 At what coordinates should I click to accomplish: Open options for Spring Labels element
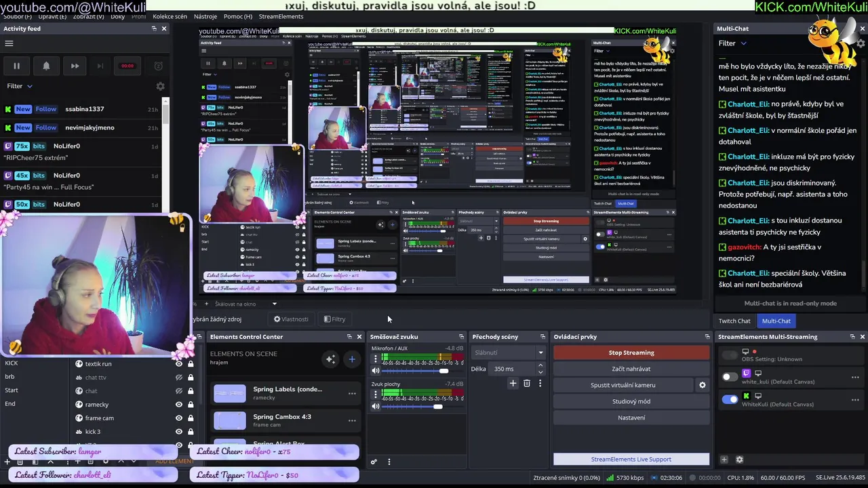[x=352, y=393]
